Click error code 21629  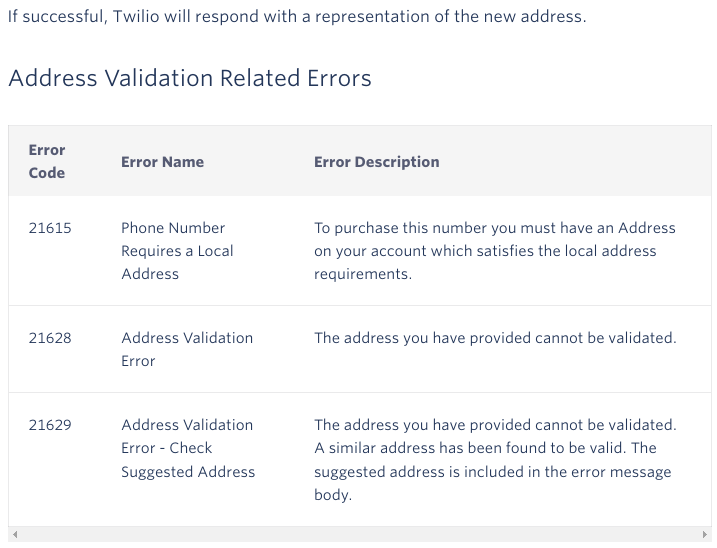[50, 425]
